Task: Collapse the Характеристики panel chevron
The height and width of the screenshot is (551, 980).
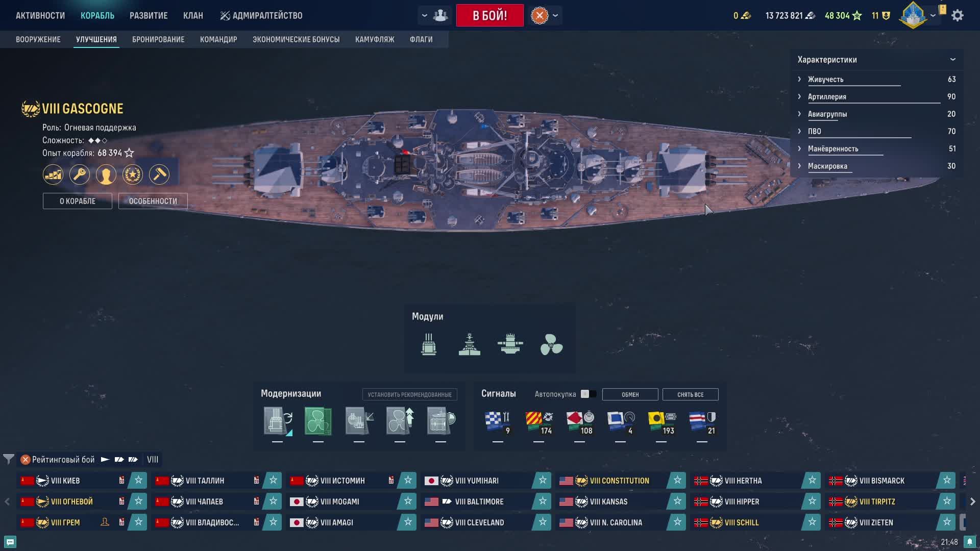Action: click(x=952, y=60)
